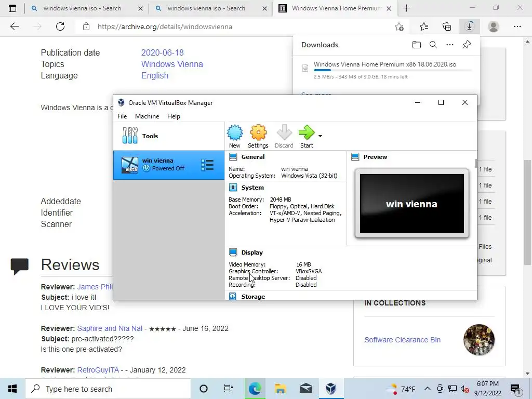The image size is (532, 399).
Task: Open Mail app from taskbar
Action: pos(306,389)
